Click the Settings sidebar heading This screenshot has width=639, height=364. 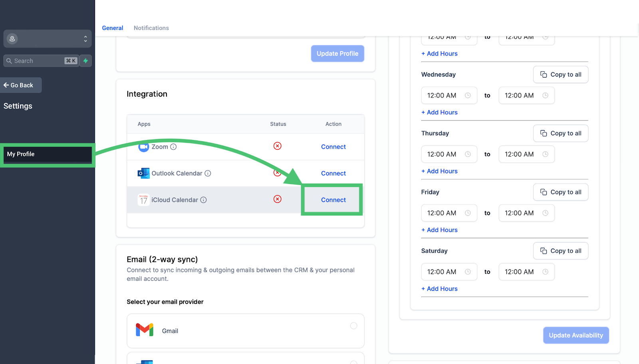18,106
